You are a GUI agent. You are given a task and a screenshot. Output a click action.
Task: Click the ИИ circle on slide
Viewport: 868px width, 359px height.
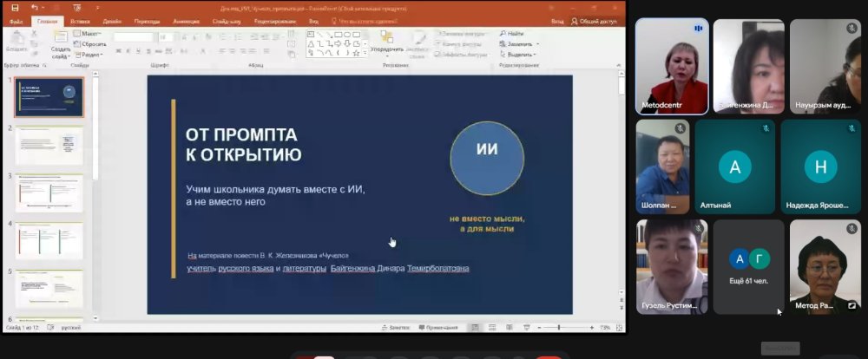[x=487, y=158]
